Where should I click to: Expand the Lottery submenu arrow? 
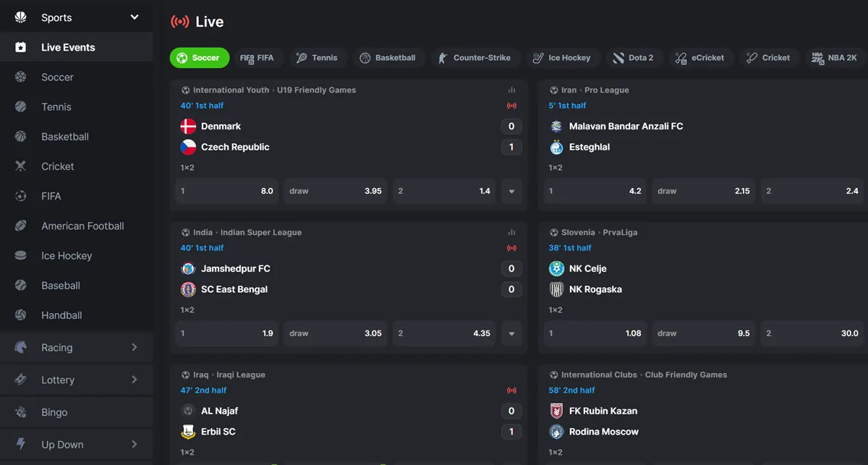click(135, 380)
